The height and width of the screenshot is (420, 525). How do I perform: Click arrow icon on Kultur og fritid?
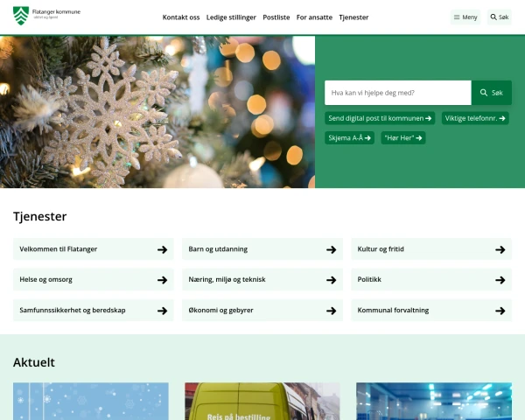tap(500, 249)
